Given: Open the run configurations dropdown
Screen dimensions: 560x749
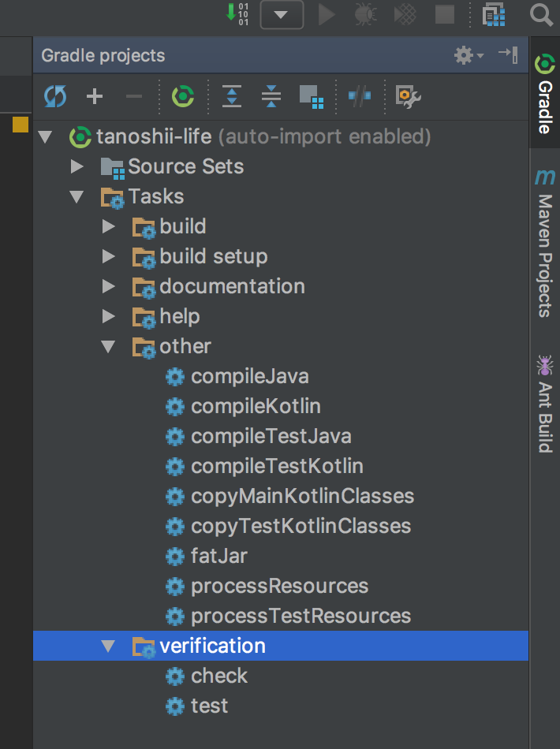Looking at the screenshot, I should pos(282,14).
